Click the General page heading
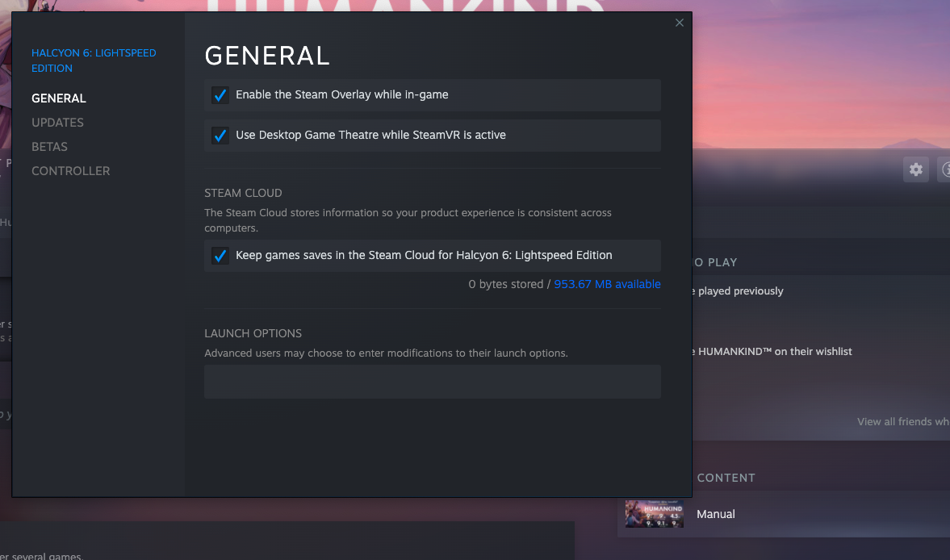This screenshot has height=560, width=950. [x=267, y=56]
